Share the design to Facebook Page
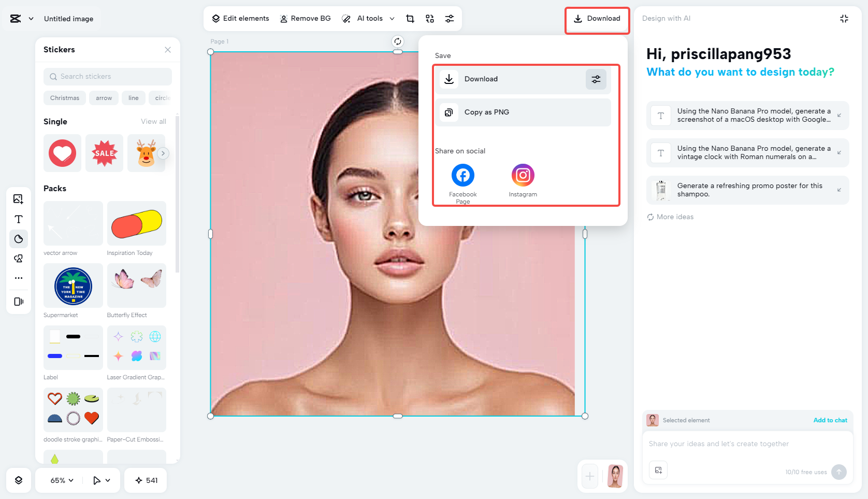Image resolution: width=868 pixels, height=499 pixels. pos(462,175)
